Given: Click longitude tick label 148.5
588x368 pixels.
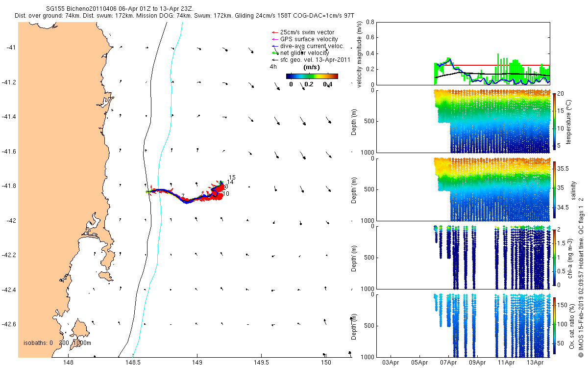Looking at the screenshot, I should point(132,363).
